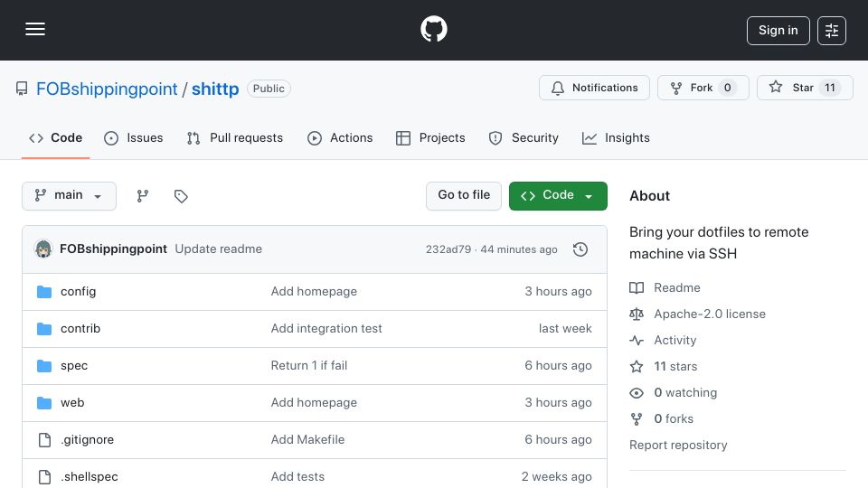Open the web folder
This screenshot has width=868, height=488.
click(72, 403)
